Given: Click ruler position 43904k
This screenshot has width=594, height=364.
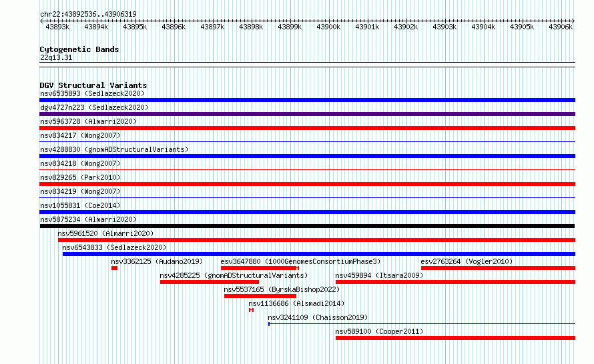Looking at the screenshot, I should click(x=483, y=27).
